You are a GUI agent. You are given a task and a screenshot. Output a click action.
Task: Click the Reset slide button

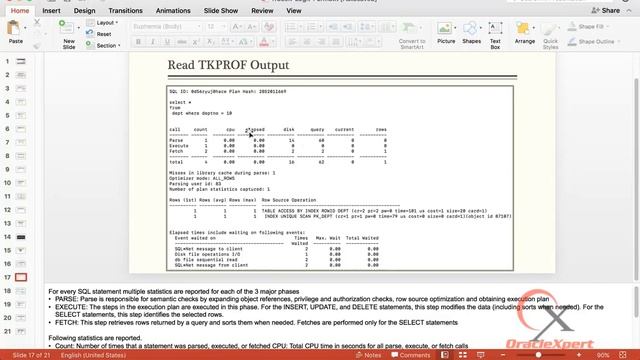point(99,34)
